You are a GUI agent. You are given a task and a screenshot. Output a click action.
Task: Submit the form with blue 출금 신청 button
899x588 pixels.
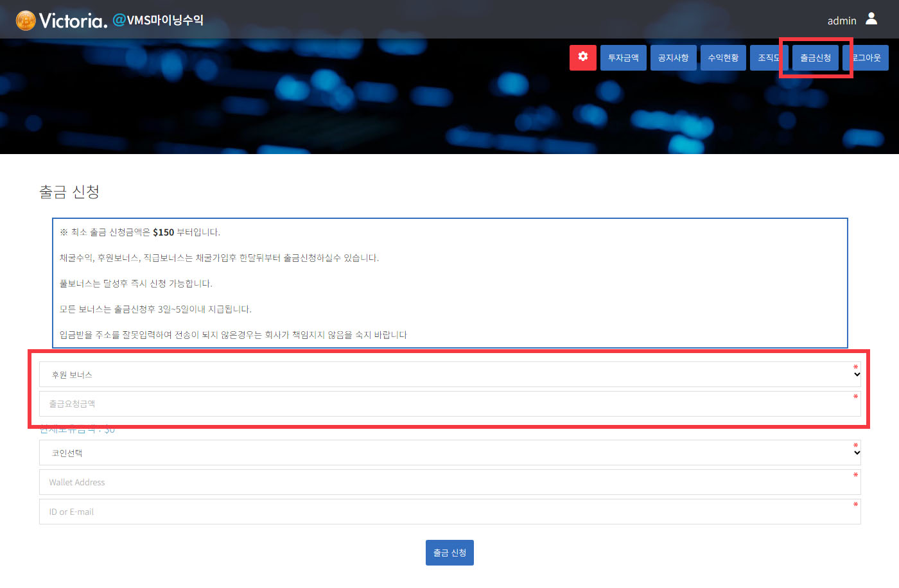(449, 553)
